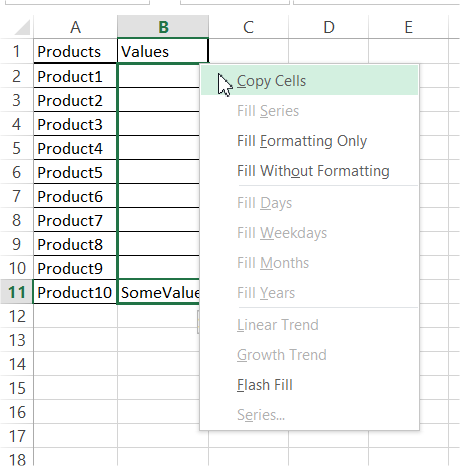Click the Series... menu item

(x=309, y=415)
